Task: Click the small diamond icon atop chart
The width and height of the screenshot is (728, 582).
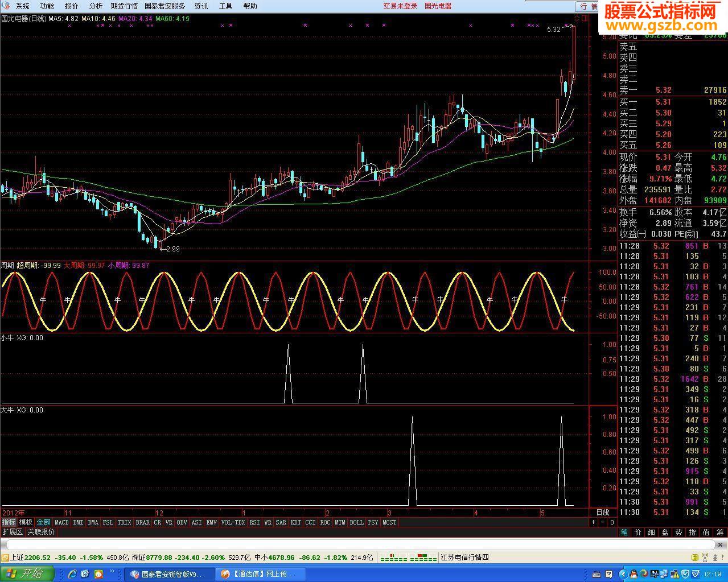Action: click(577, 18)
